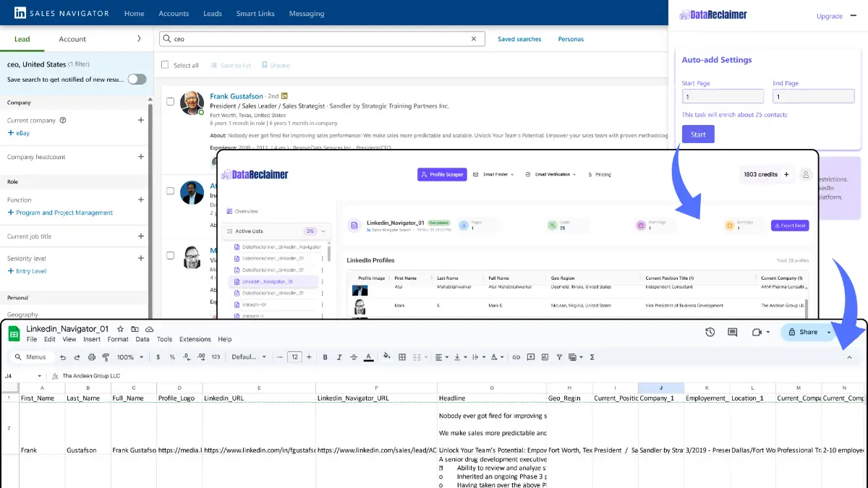This screenshot has width=868, height=488.
Task: Open version history clock icon in Sheets
Action: tap(710, 332)
